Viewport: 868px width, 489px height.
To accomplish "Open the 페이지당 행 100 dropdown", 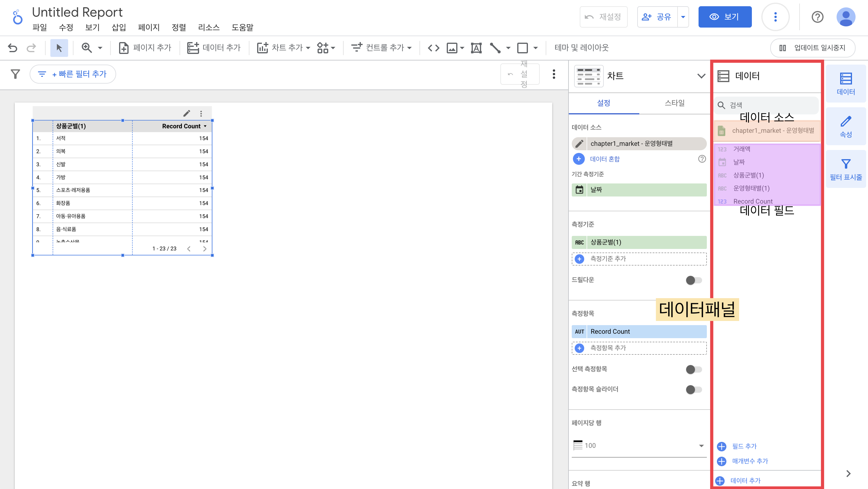I will [639, 445].
